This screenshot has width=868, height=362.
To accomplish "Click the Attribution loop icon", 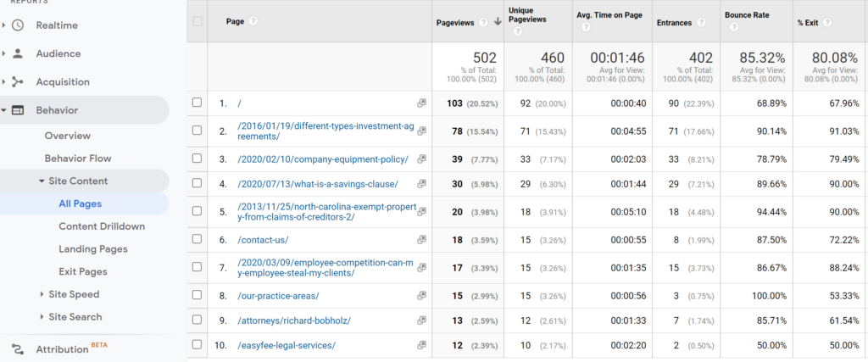I will (x=18, y=350).
